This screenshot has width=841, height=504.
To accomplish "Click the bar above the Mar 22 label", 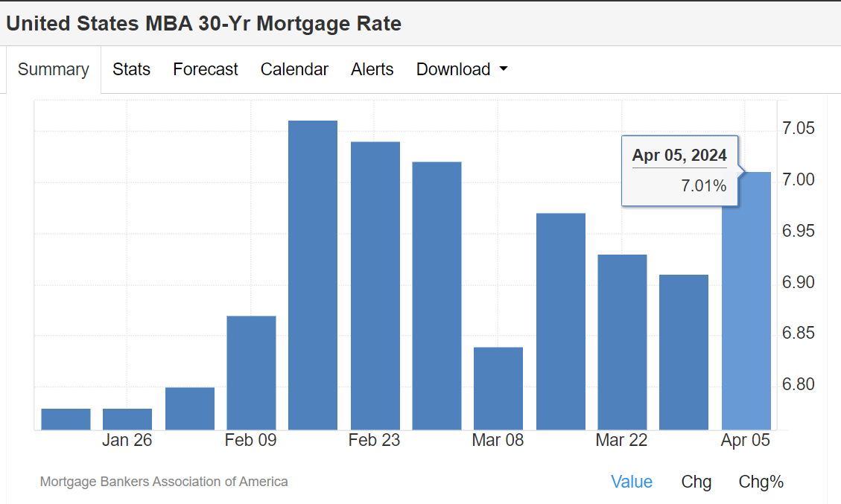I will 622,342.
